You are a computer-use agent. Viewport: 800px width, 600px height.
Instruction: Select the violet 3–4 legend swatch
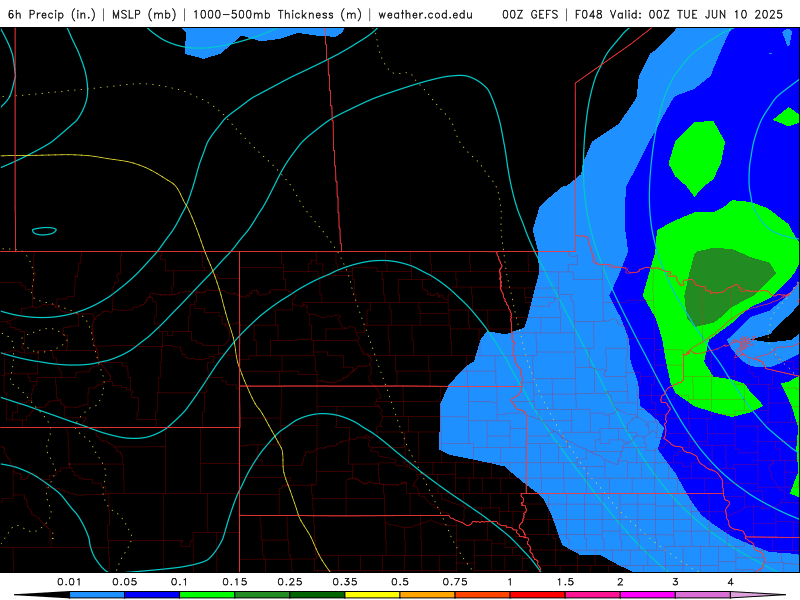click(x=703, y=595)
